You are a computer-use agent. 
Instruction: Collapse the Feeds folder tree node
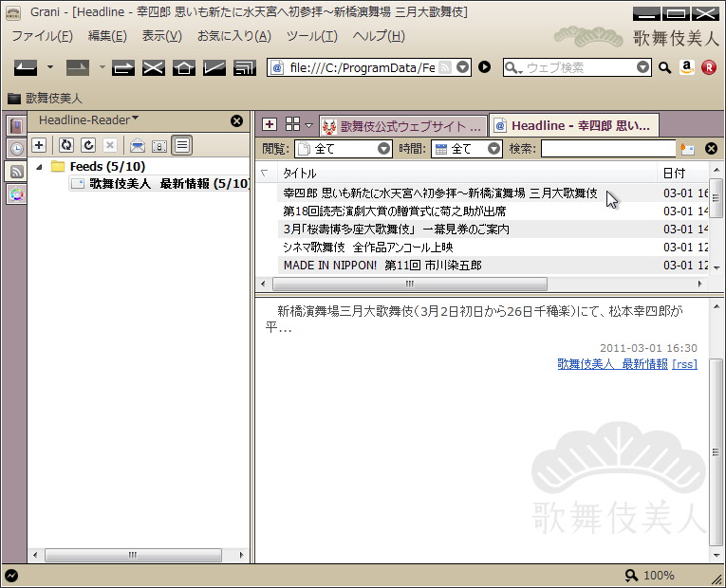click(x=39, y=167)
